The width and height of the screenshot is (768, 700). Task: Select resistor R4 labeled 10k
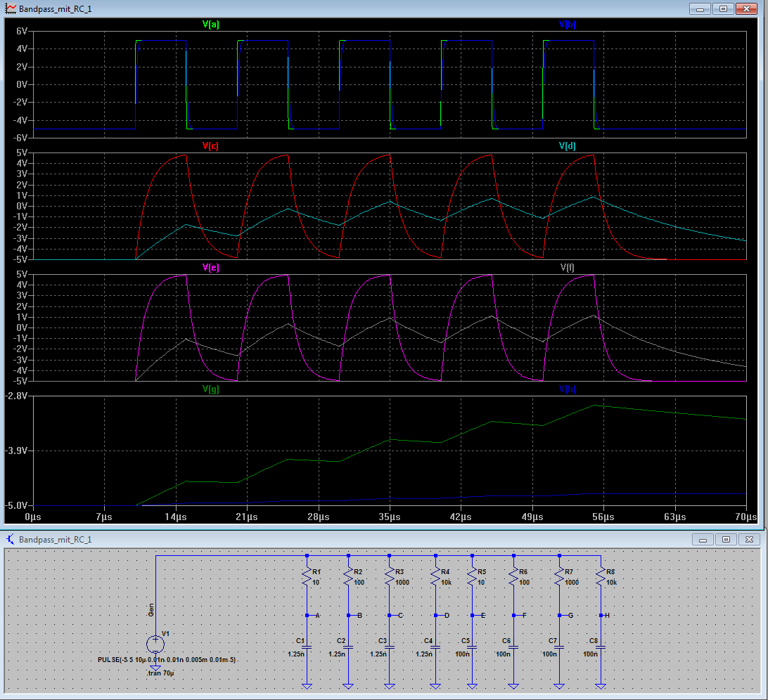[x=436, y=578]
